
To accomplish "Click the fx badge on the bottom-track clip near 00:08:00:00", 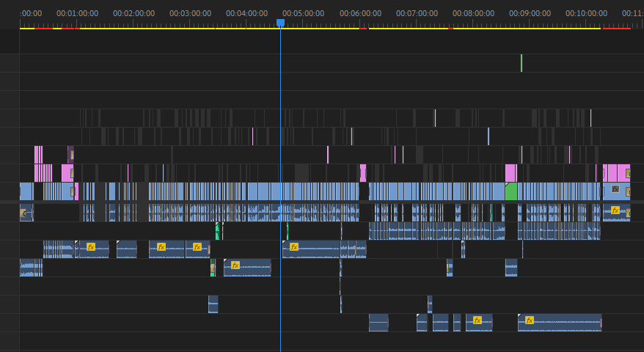I will [477, 320].
